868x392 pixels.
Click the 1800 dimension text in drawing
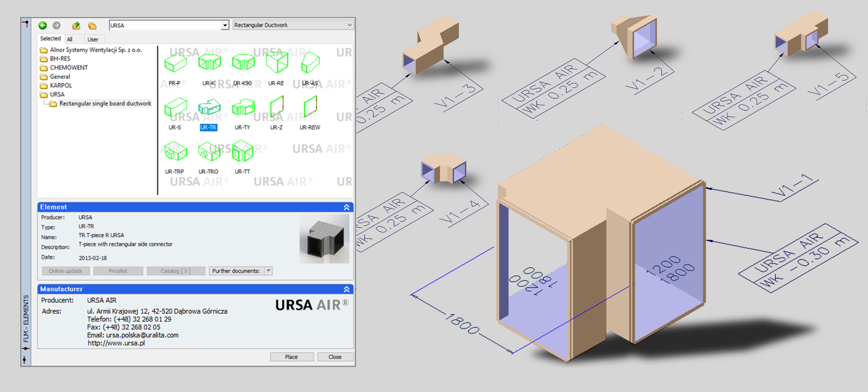tap(462, 324)
